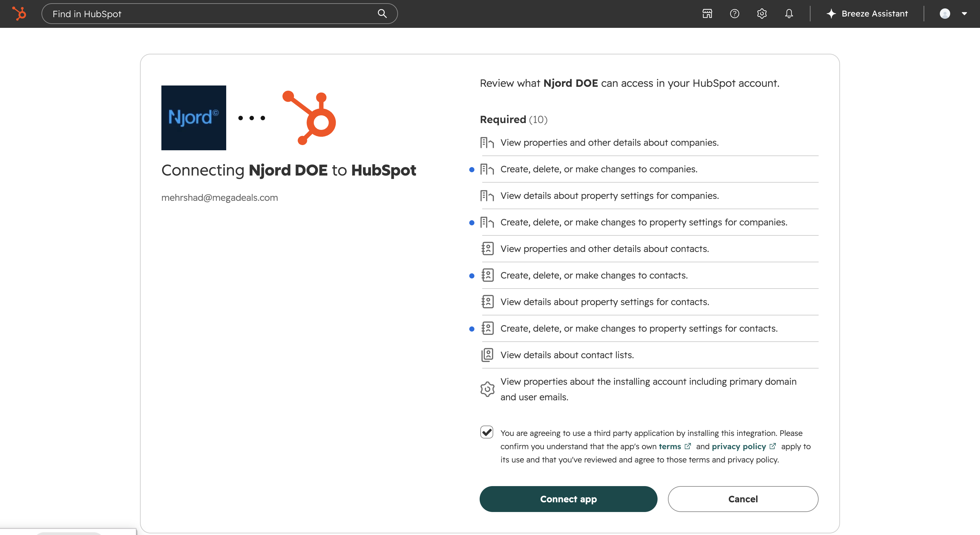Click contact icon beside 'Create, delete, or make changes to contacts'
Screen dimensions: 980x535
(487, 275)
